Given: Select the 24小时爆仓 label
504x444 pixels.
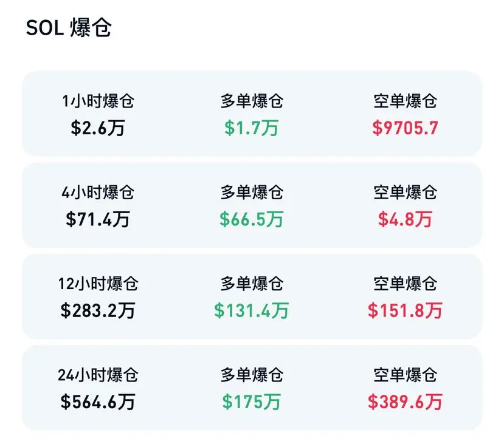Looking at the screenshot, I should click(98, 375).
